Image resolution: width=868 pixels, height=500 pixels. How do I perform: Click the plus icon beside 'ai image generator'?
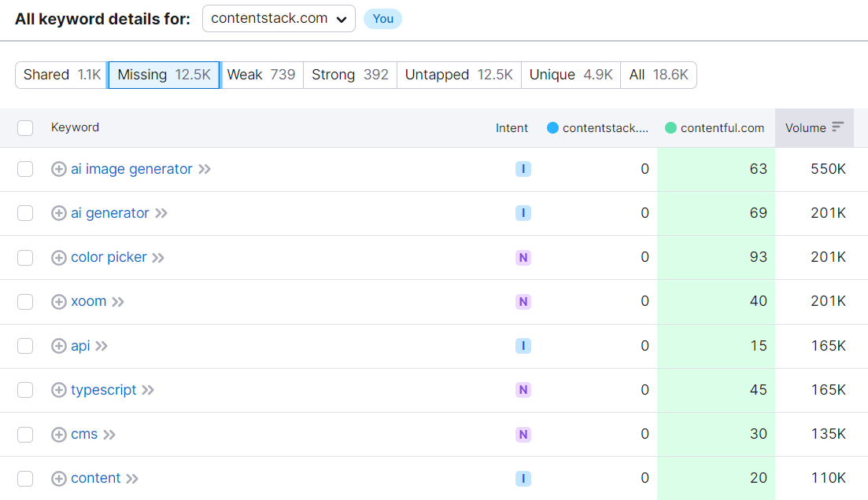pyautogui.click(x=59, y=169)
